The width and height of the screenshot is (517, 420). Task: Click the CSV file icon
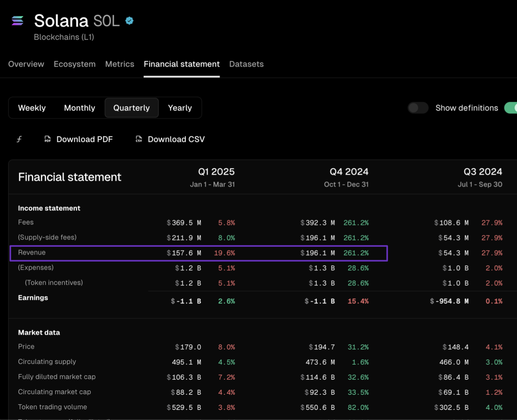pos(139,139)
